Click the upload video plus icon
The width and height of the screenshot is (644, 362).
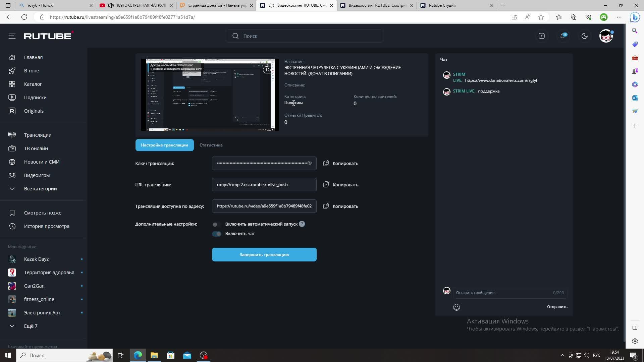tap(541, 36)
